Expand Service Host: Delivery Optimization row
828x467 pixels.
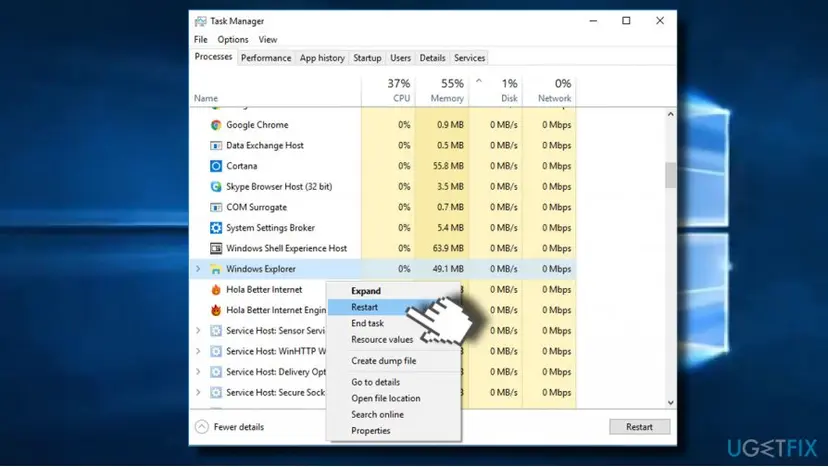tap(198, 372)
